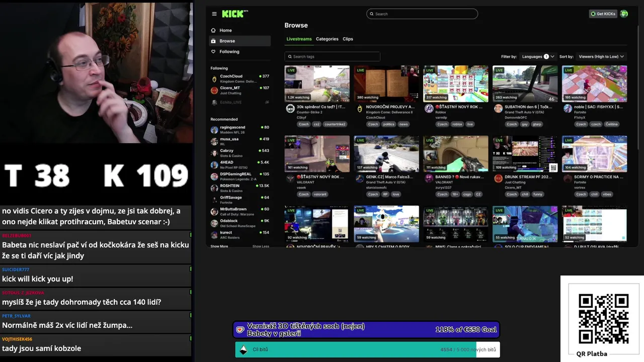Click the Kingdom Come: Deliverance II category link

[x=390, y=113]
